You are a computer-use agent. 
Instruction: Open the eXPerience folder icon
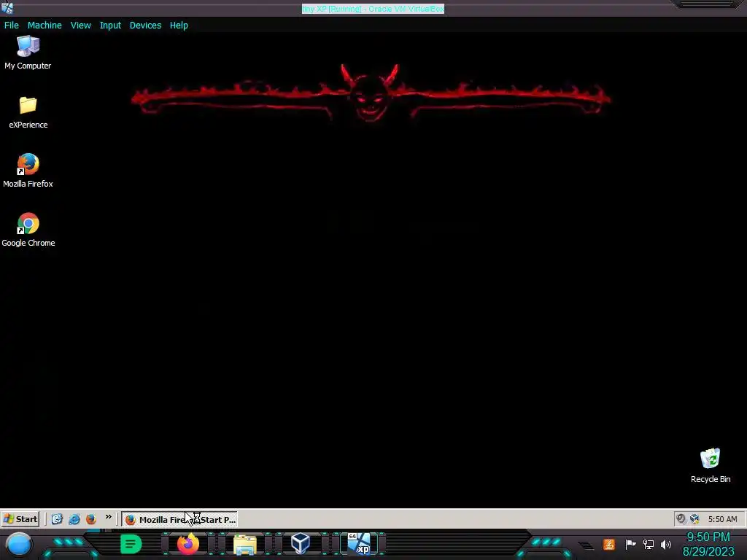28,112
